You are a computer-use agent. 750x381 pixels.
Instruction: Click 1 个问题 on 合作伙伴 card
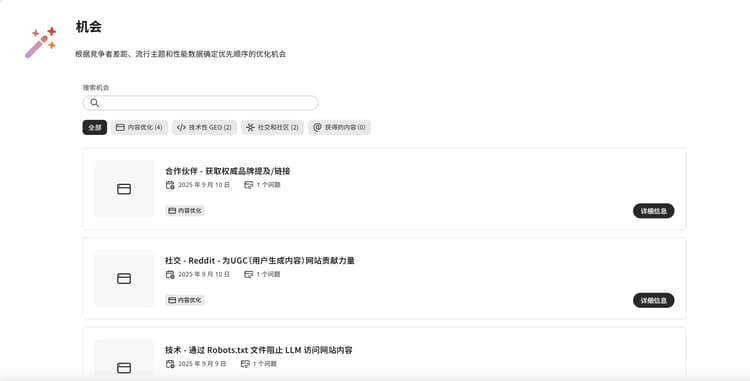click(x=268, y=185)
